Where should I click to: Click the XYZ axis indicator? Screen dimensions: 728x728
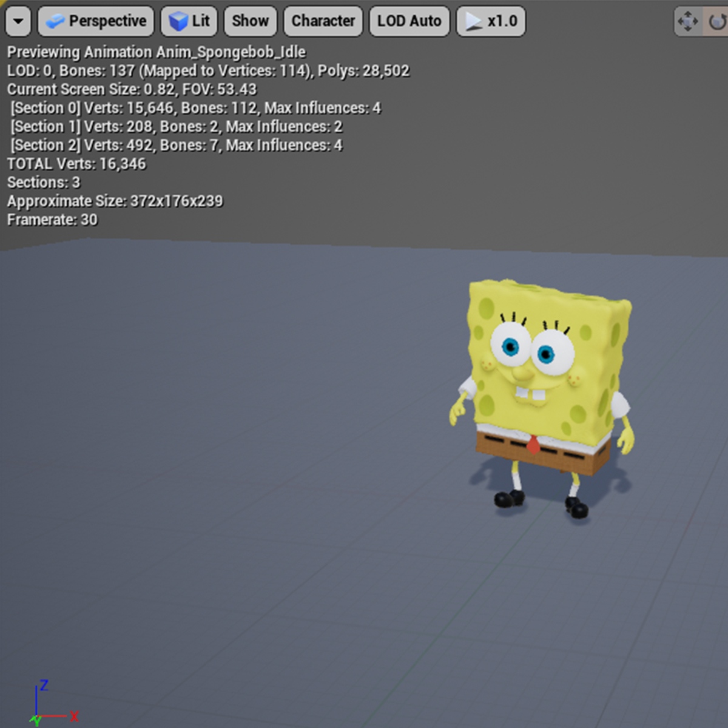53,704
